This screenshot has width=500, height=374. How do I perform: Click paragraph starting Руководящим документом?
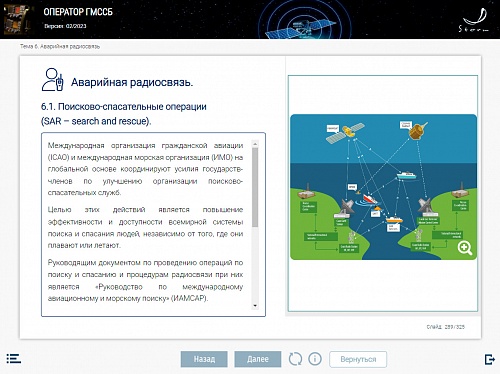(x=145, y=280)
